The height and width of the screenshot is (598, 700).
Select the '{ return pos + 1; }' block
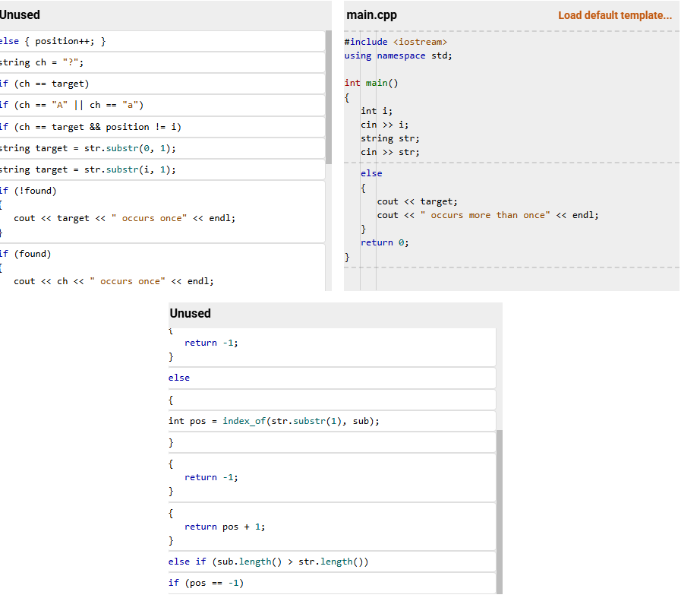pos(332,527)
